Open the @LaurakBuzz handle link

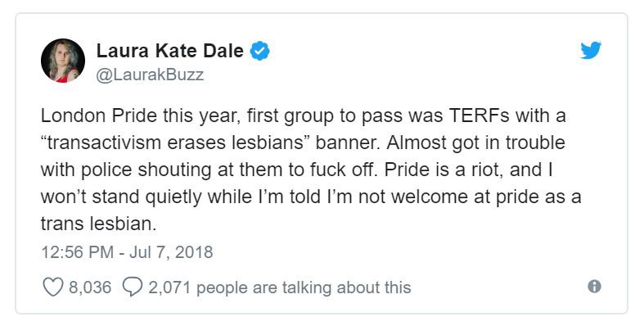pyautogui.click(x=150, y=75)
